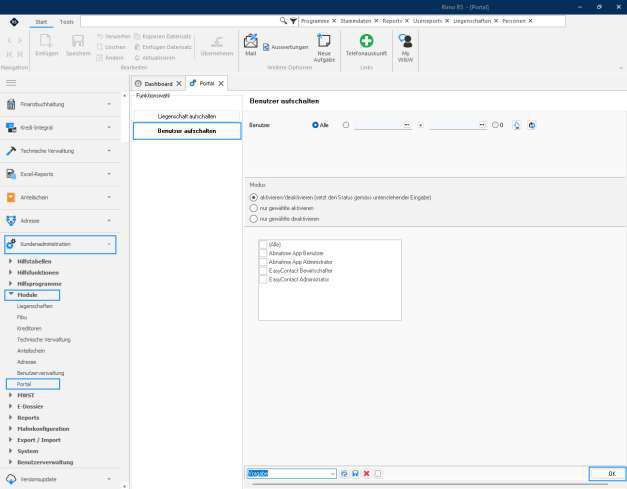Click the second blue icon right of the Benutzer range

531,125
